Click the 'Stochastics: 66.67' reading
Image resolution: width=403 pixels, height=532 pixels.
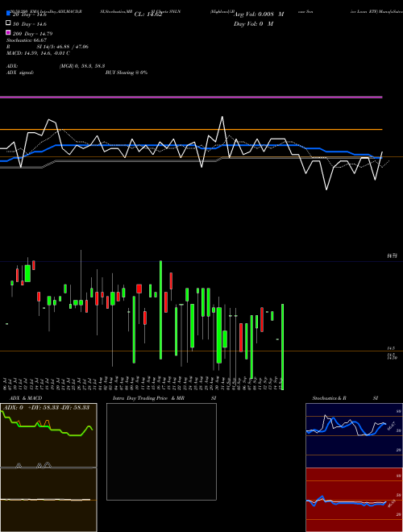pyautogui.click(x=26, y=40)
